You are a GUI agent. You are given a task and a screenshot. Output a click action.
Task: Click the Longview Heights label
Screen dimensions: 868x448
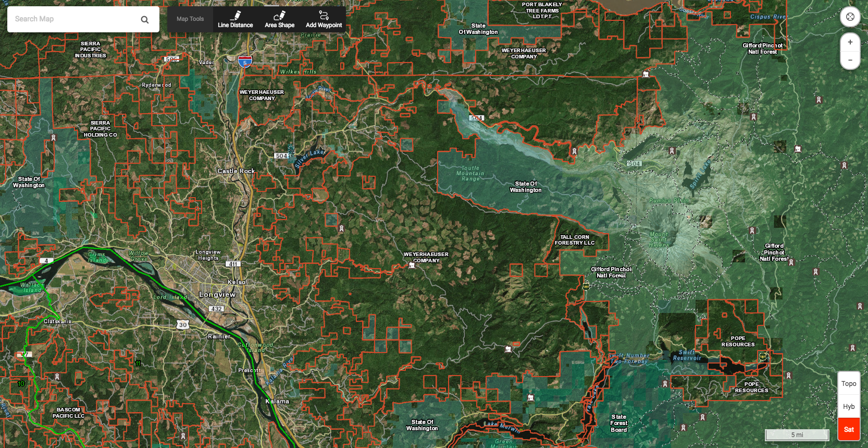click(208, 255)
